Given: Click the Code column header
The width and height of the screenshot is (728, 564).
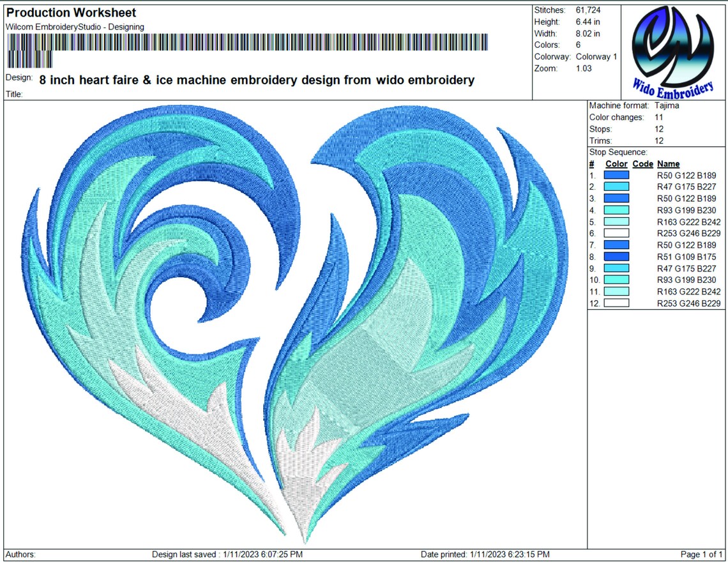Looking at the screenshot, I should 643,164.
